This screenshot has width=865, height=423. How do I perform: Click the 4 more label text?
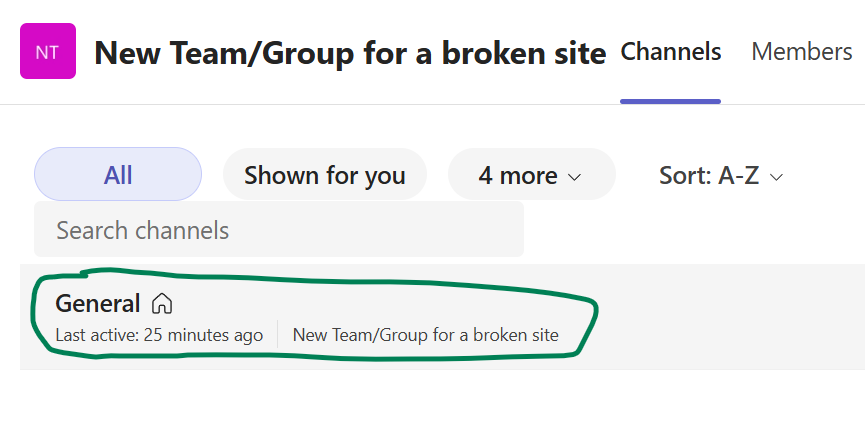pyautogui.click(x=518, y=175)
